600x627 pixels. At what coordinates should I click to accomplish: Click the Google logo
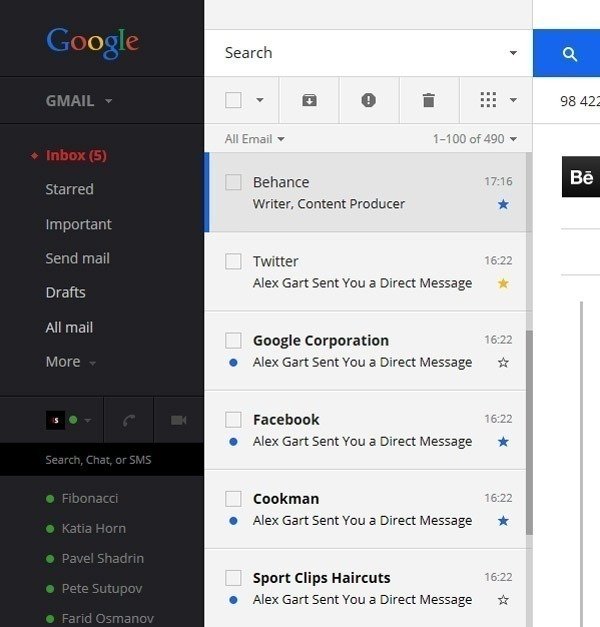pyautogui.click(x=93, y=42)
